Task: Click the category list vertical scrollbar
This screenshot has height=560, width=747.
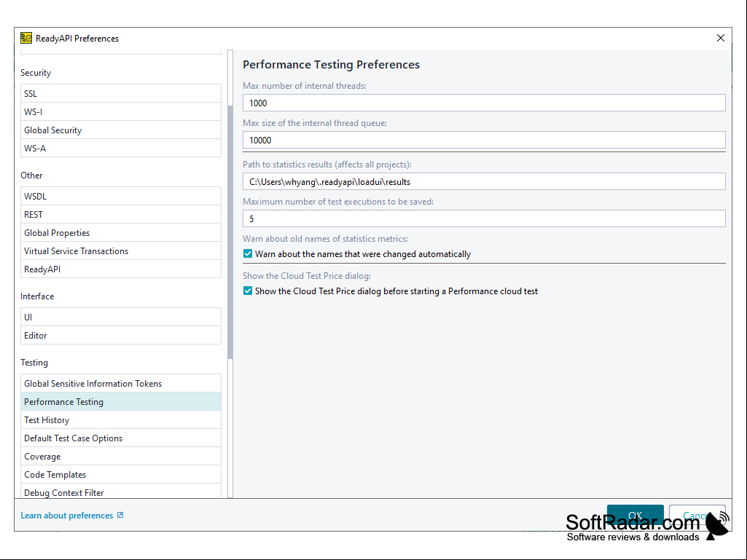Action: pyautogui.click(x=230, y=232)
